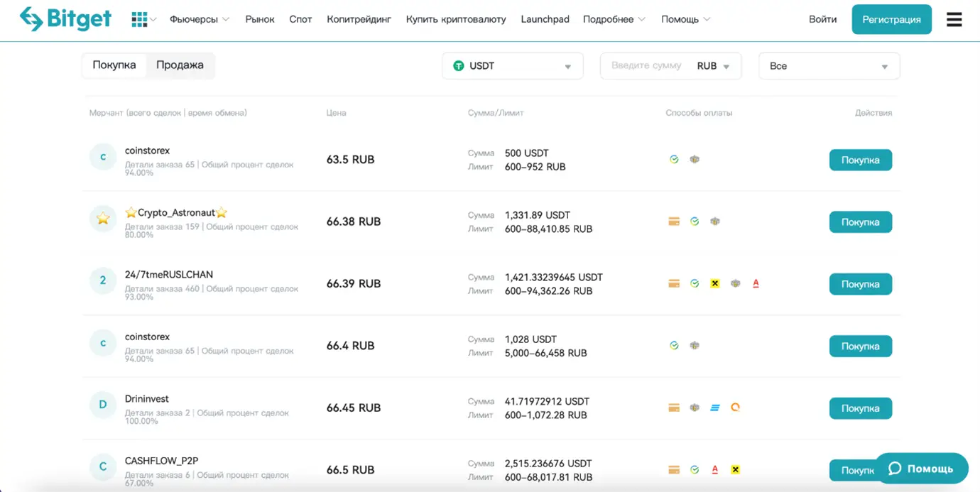
Task: Open the coinstorex avatar in the 63.5 RUB row
Action: (x=103, y=157)
